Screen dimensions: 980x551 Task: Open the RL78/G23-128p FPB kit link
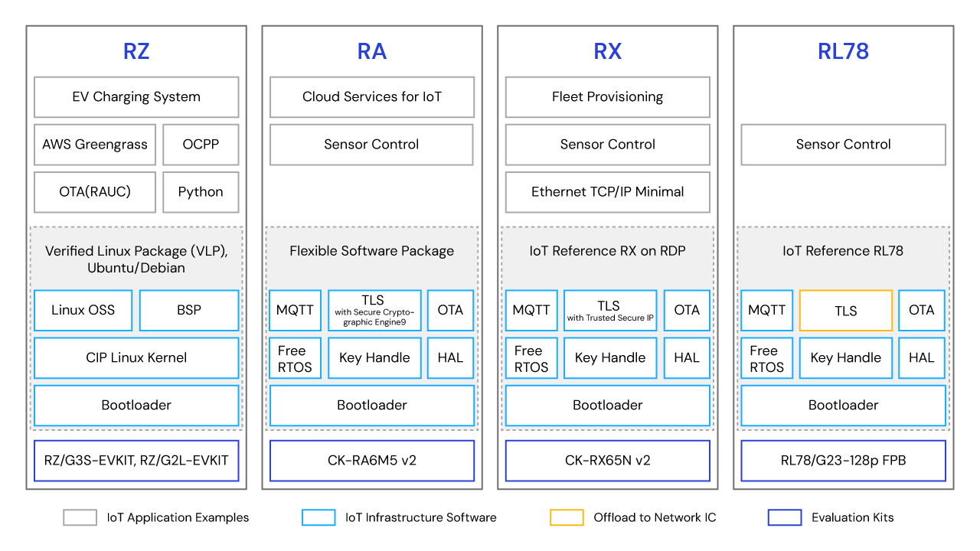pos(842,461)
